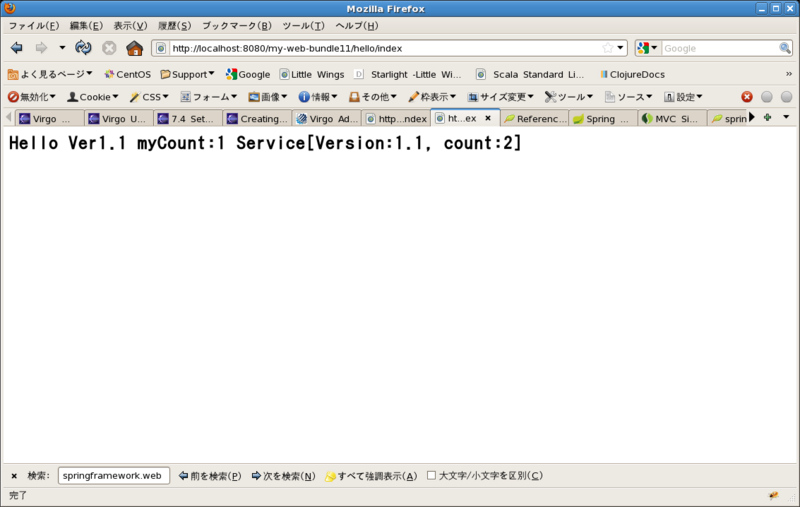Open the フォーム web developer menu
Viewport: 800px width, 507px height.
click(209, 97)
